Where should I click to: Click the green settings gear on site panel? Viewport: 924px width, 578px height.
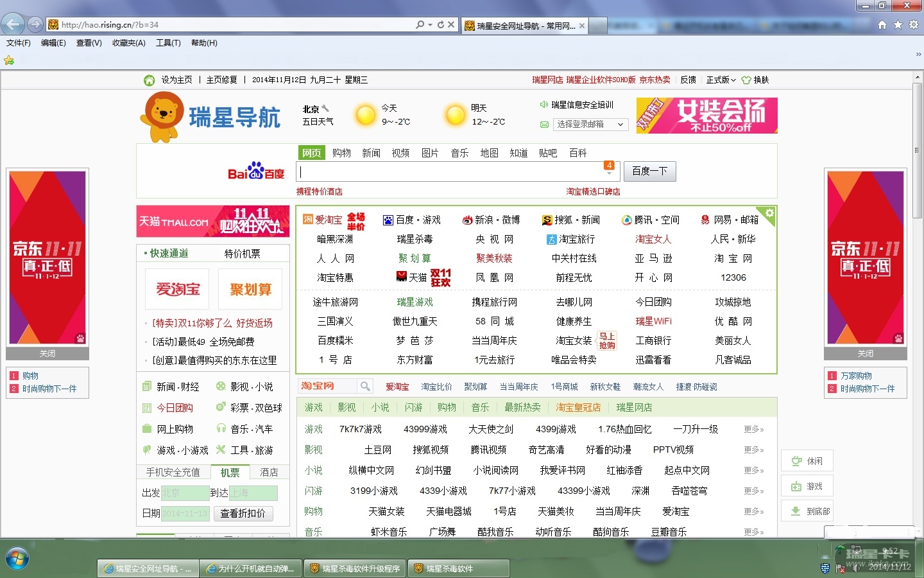tap(769, 213)
